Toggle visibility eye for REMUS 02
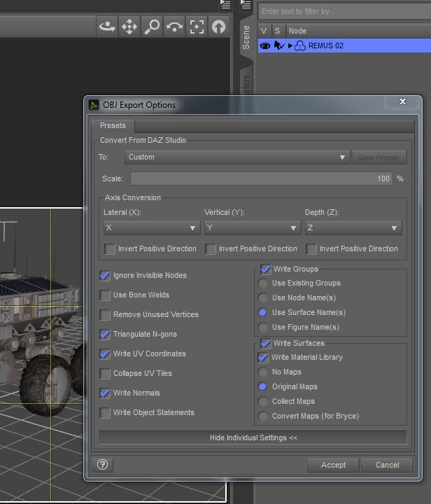Screen dimensions: 431x504 (264, 45)
